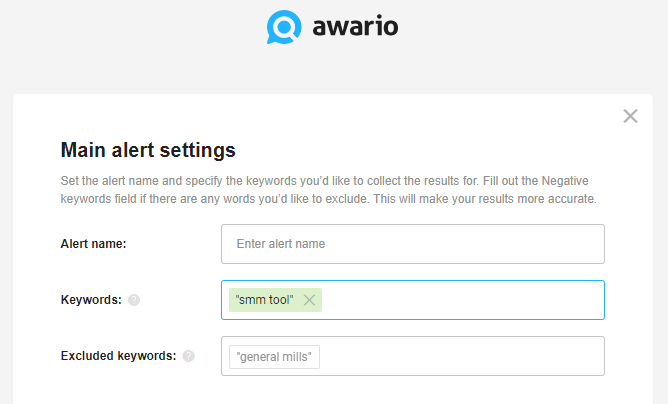Remove the "smm tool" keyword tag
This screenshot has height=404, width=668.
[309, 300]
